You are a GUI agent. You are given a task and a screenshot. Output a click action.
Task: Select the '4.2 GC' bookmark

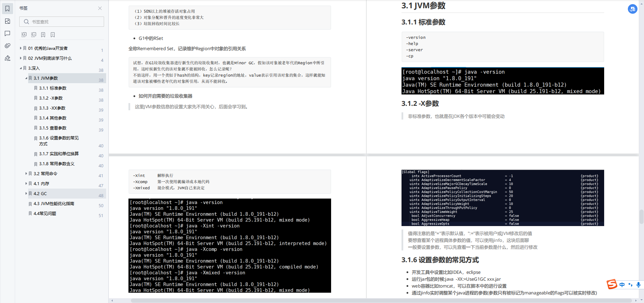[40, 194]
